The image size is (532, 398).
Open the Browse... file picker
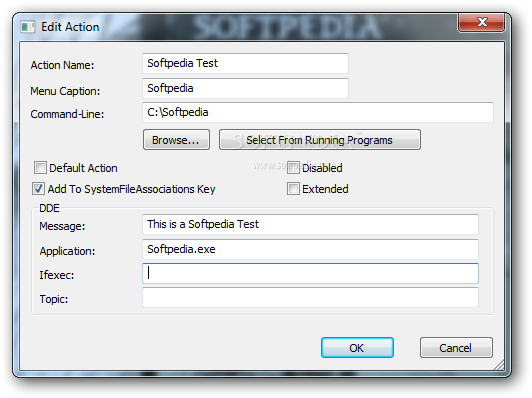176,139
